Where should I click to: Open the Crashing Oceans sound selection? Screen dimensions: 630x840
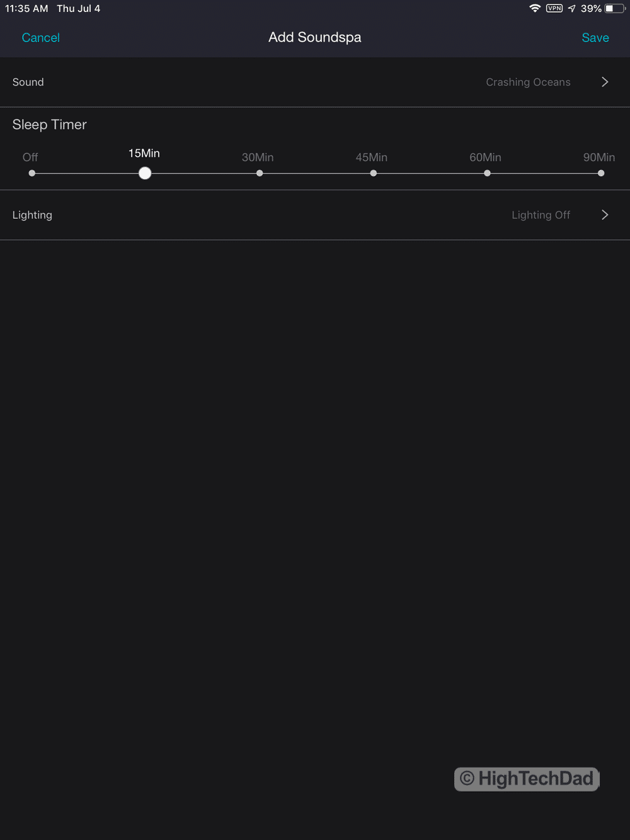[x=528, y=82]
